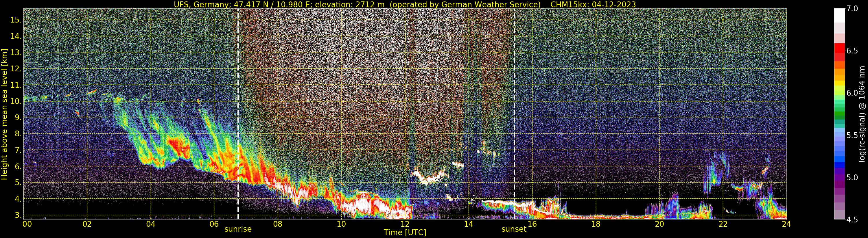Click the time axis tick '10'
This screenshot has height=238, width=868.
click(341, 224)
